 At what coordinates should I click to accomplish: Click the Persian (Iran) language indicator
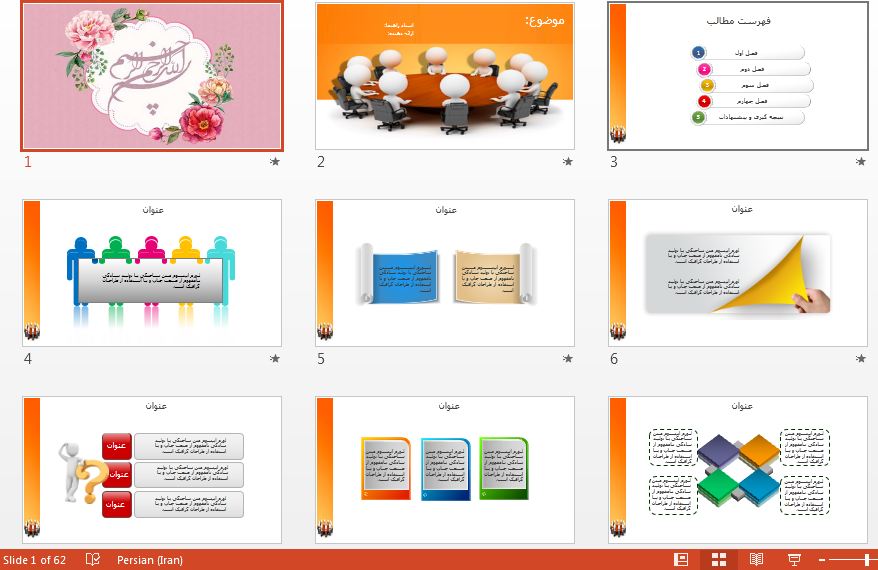149,559
